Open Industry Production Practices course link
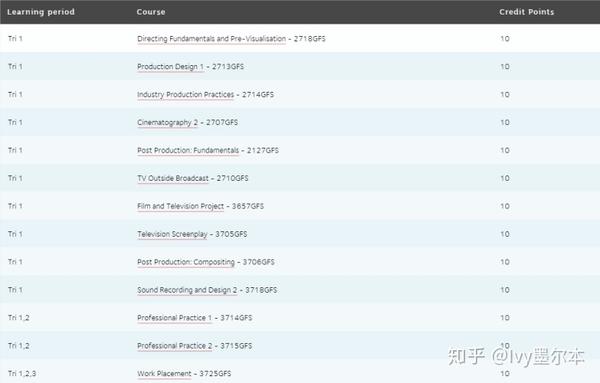Image resolution: width=600 pixels, height=383 pixels. [x=185, y=95]
